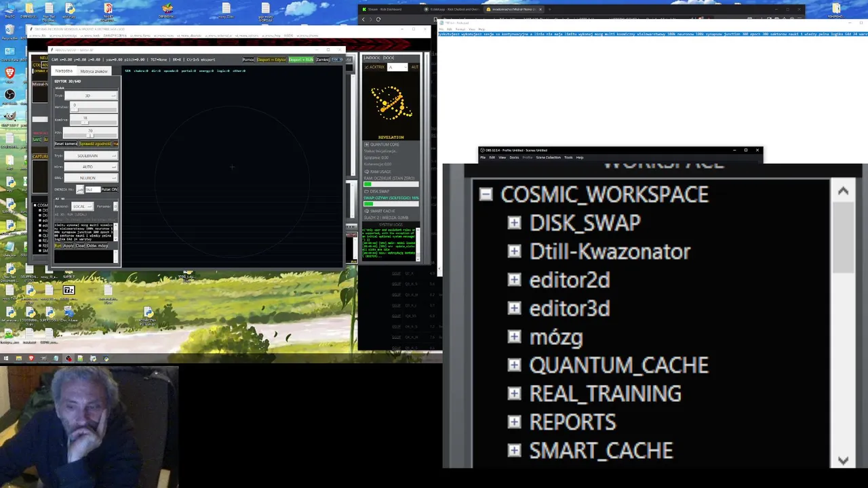Expand the REPORTS tree node
The width and height of the screenshot is (868, 488).
pos(514,422)
